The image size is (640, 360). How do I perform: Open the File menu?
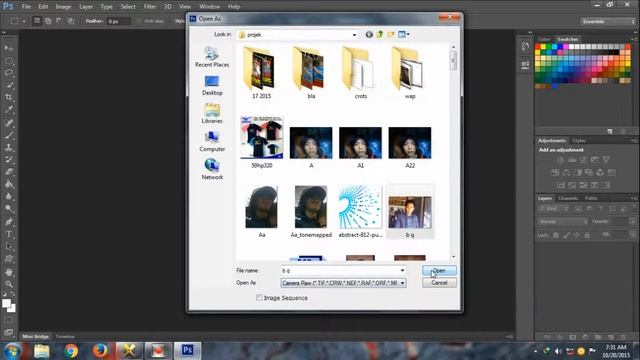point(26,7)
